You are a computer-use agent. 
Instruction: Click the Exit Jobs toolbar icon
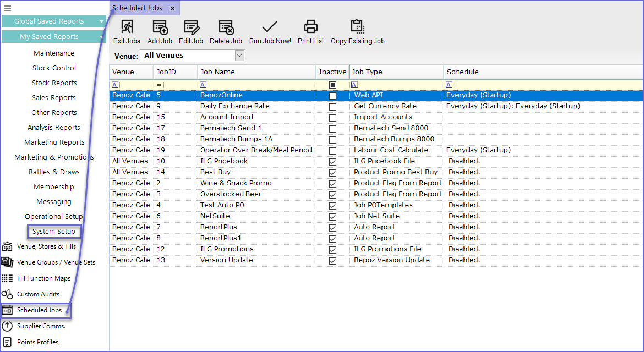click(x=127, y=27)
